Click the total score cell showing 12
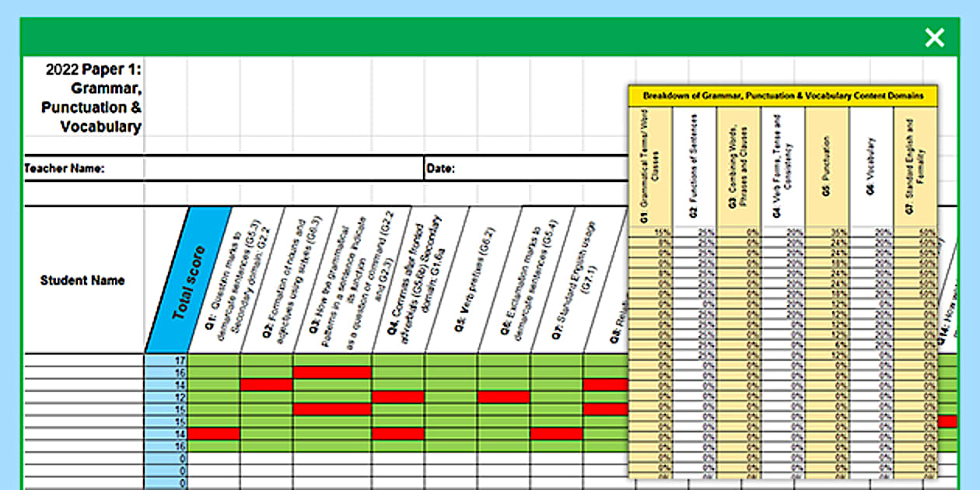 point(166,397)
